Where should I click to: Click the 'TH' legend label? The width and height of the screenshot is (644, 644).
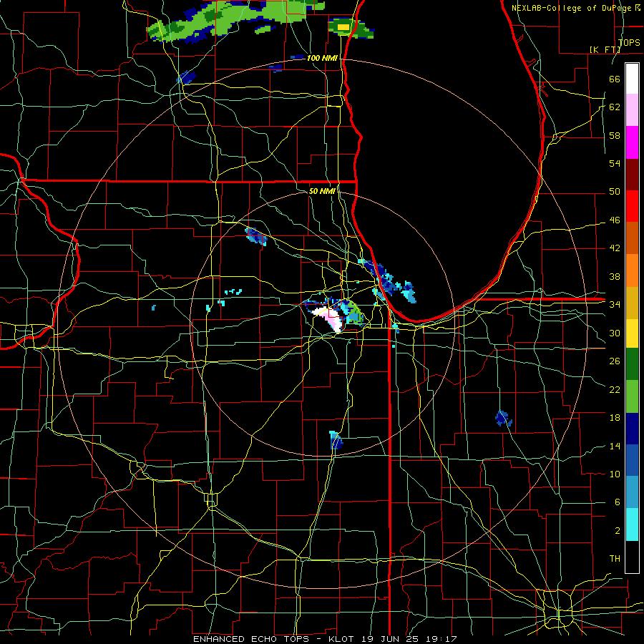(x=615, y=559)
